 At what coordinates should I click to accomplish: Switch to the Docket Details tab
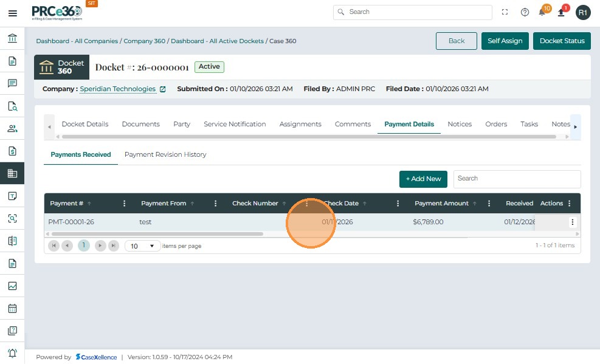coord(85,124)
